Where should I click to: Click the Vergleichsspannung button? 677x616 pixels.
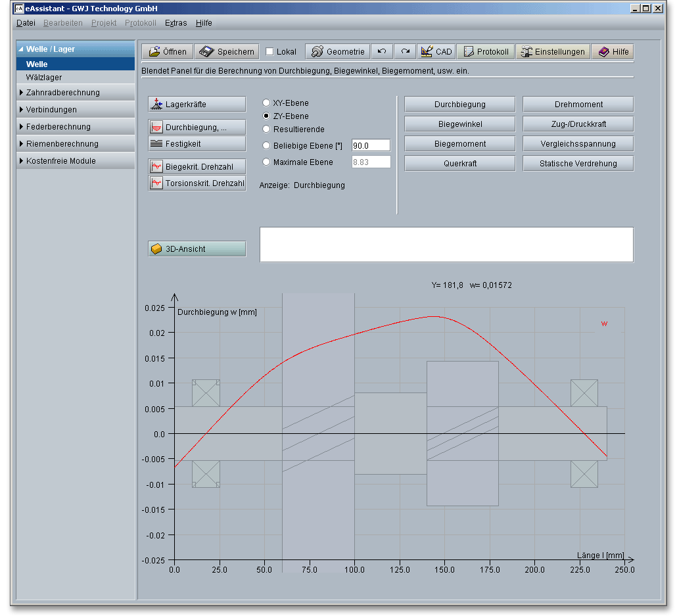click(578, 144)
